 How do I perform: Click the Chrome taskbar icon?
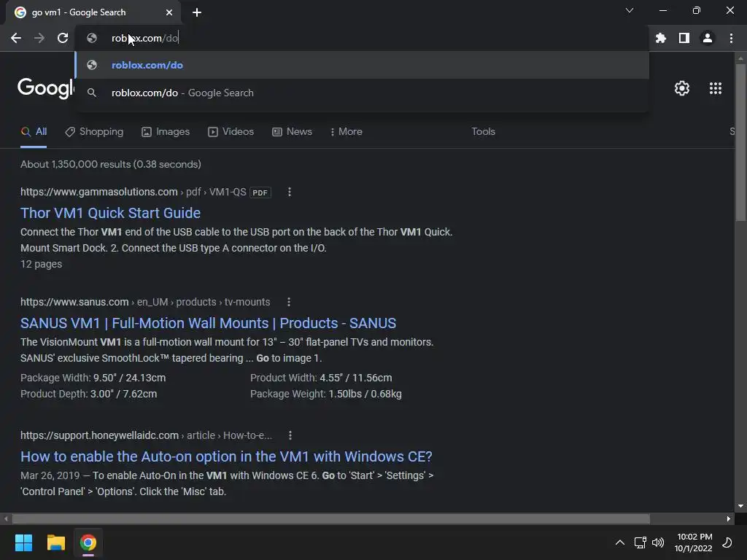point(88,542)
